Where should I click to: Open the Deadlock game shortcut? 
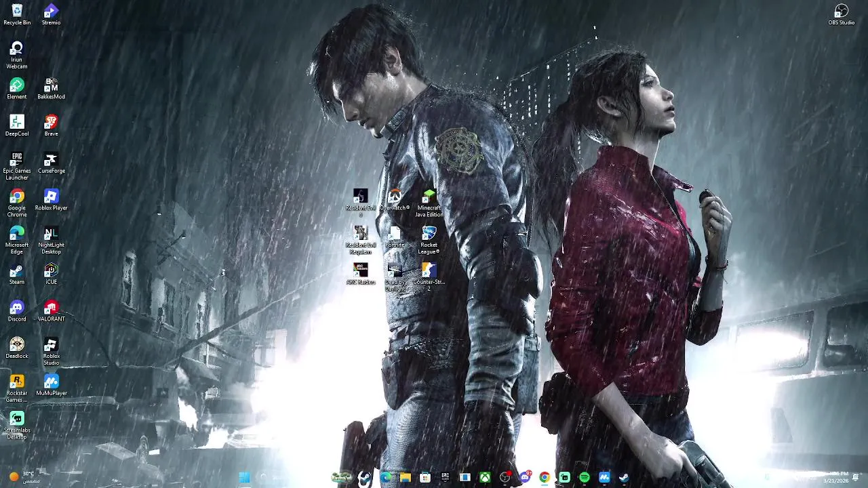coord(17,349)
